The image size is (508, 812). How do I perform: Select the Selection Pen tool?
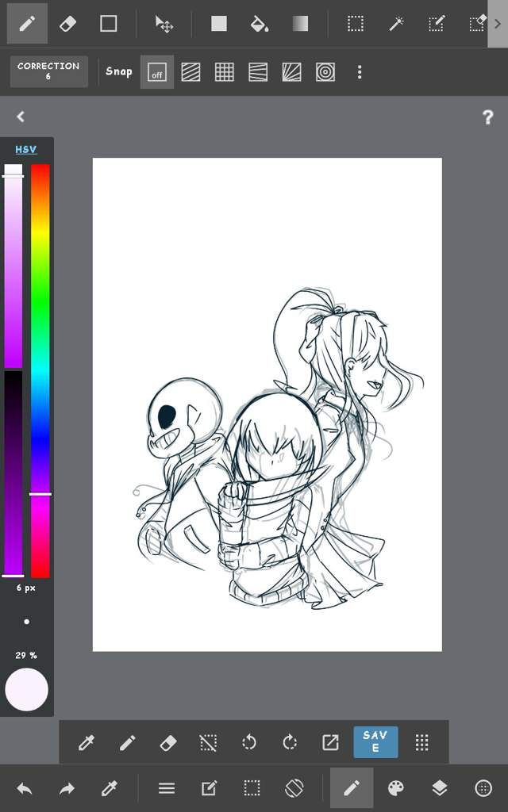tap(437, 23)
